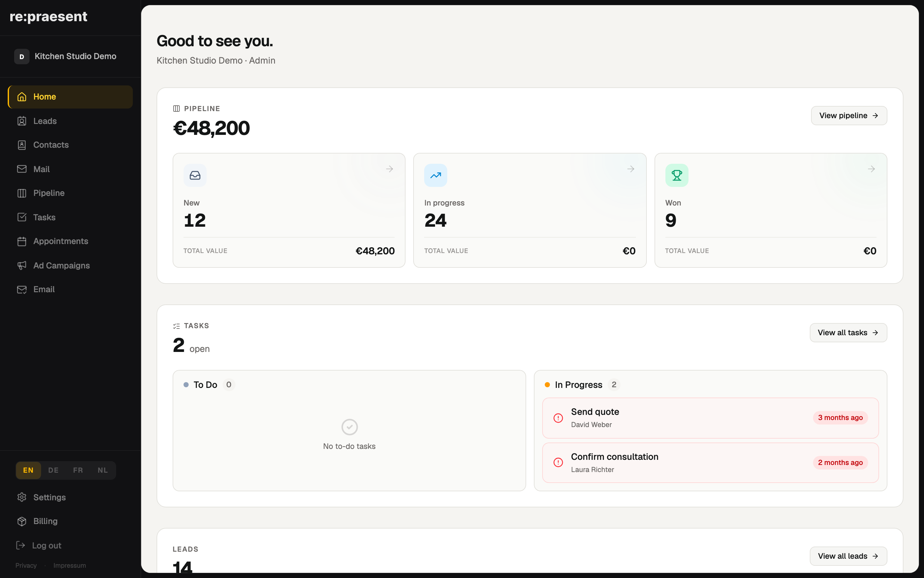Viewport: 924px width, 578px height.
Task: Click the Pipeline section header icon
Action: [176, 109]
